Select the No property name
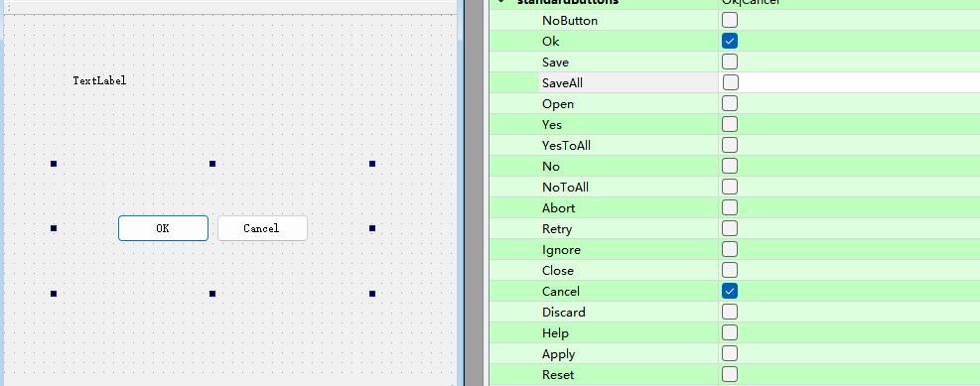The width and height of the screenshot is (980, 386). pos(551,166)
